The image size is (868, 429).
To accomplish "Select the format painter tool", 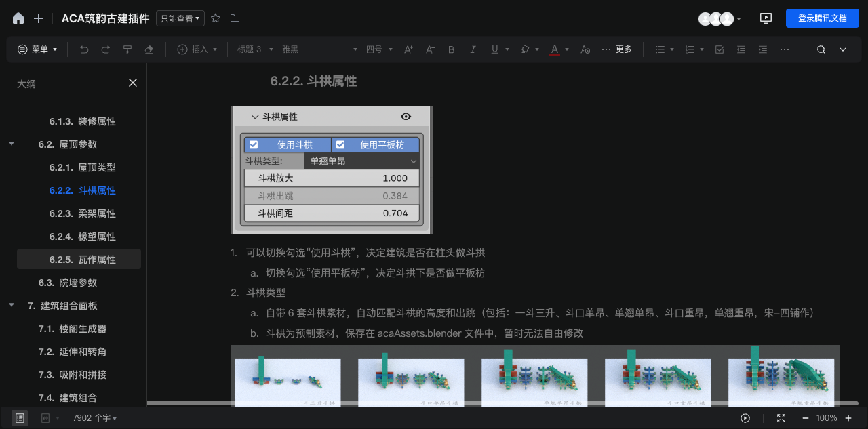I will tap(127, 49).
